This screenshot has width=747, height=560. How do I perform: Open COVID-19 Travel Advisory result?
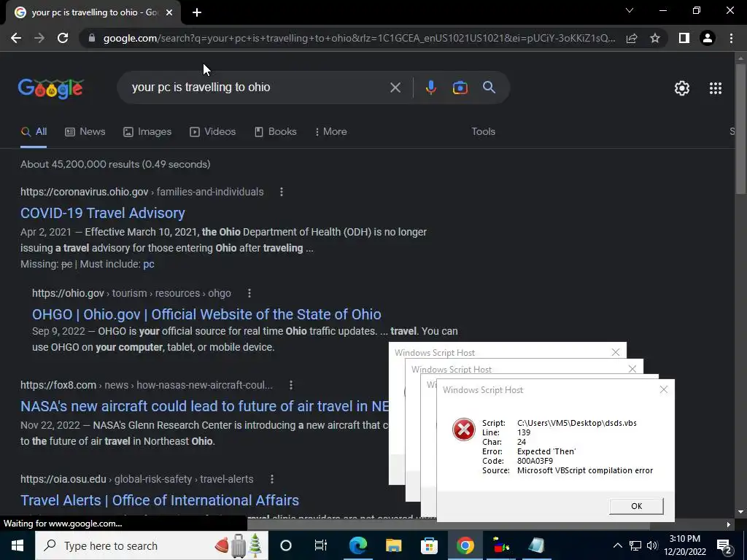tap(102, 213)
